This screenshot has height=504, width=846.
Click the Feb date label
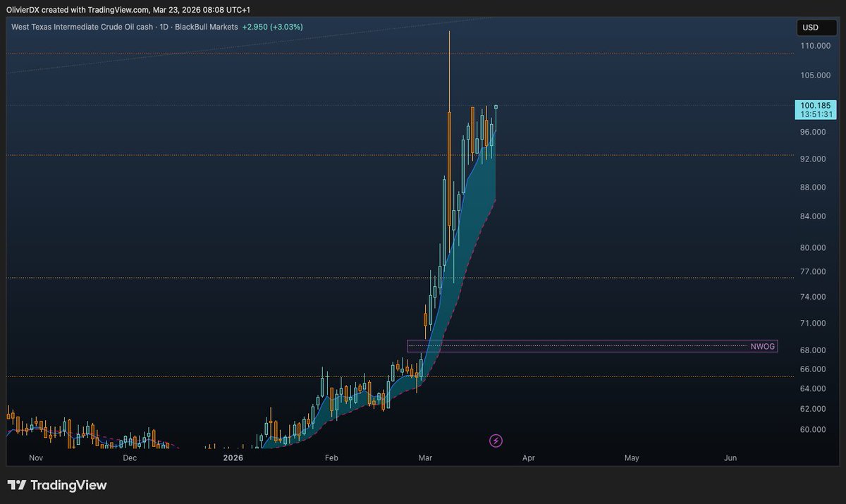coord(331,458)
